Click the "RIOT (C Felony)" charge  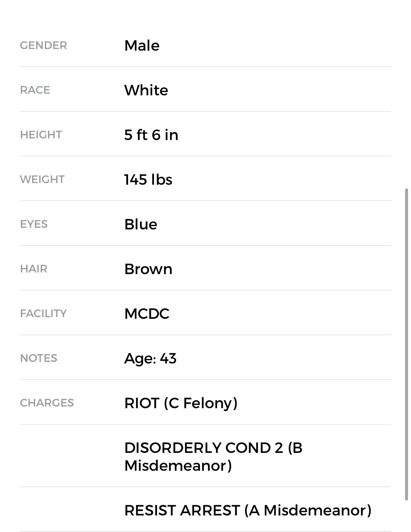[181, 403]
